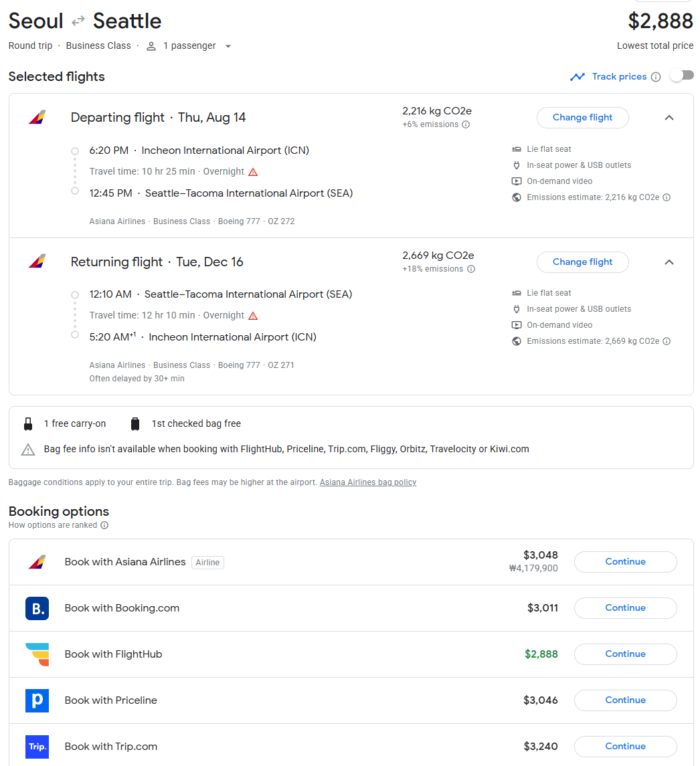The height and width of the screenshot is (766, 700).
Task: Click the $3,011 Booking.com price
Action: click(x=543, y=608)
